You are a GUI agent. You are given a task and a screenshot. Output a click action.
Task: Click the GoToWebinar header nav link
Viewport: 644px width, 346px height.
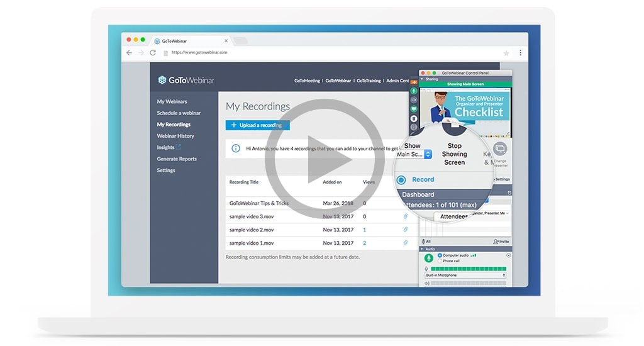click(338, 81)
